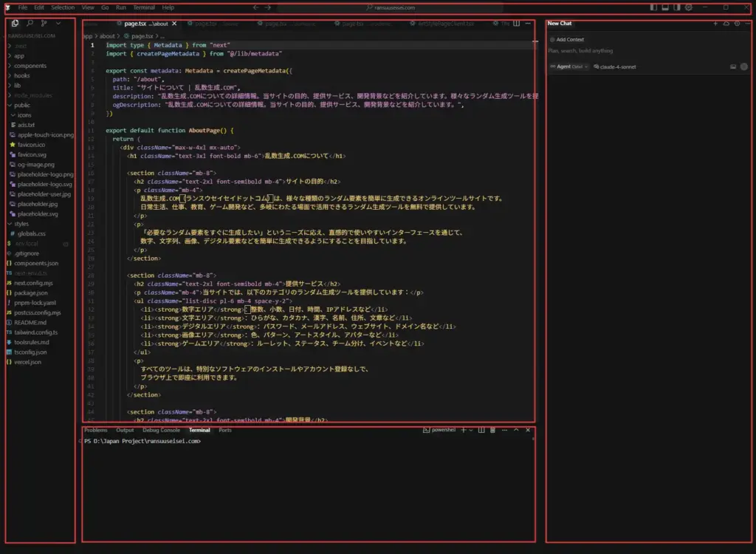
Task: Create a new terminal with plus icon
Action: 464,429
